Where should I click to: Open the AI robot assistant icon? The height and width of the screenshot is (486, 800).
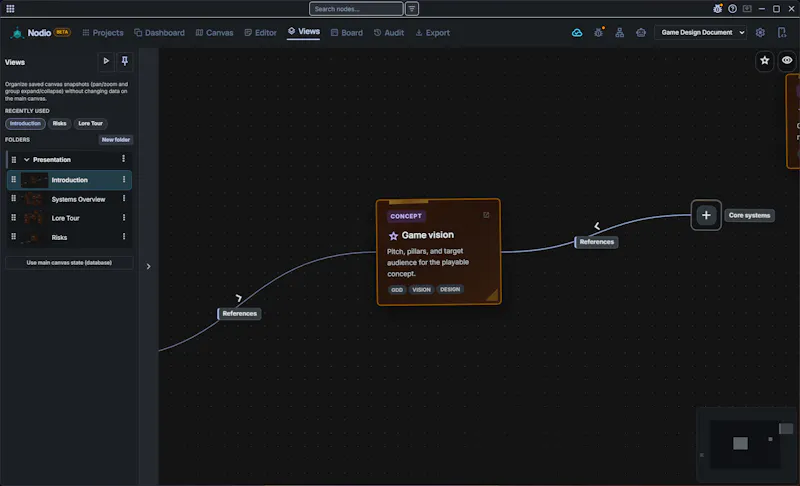click(x=641, y=33)
